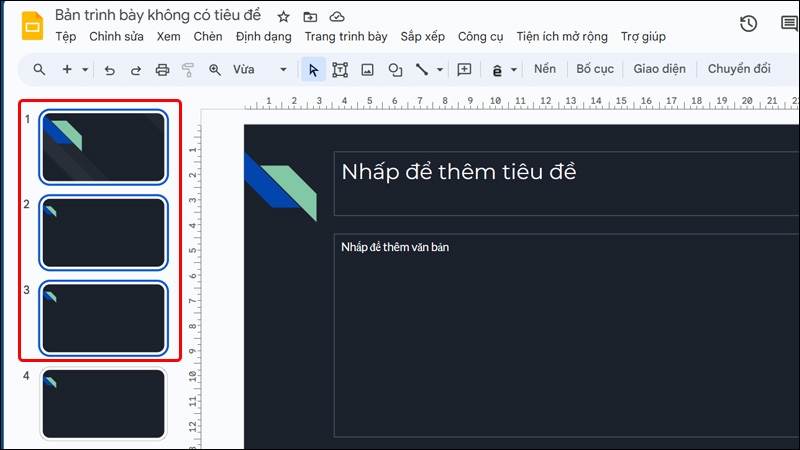800x450 pixels.
Task: Open input tools ê icon
Action: coord(497,70)
